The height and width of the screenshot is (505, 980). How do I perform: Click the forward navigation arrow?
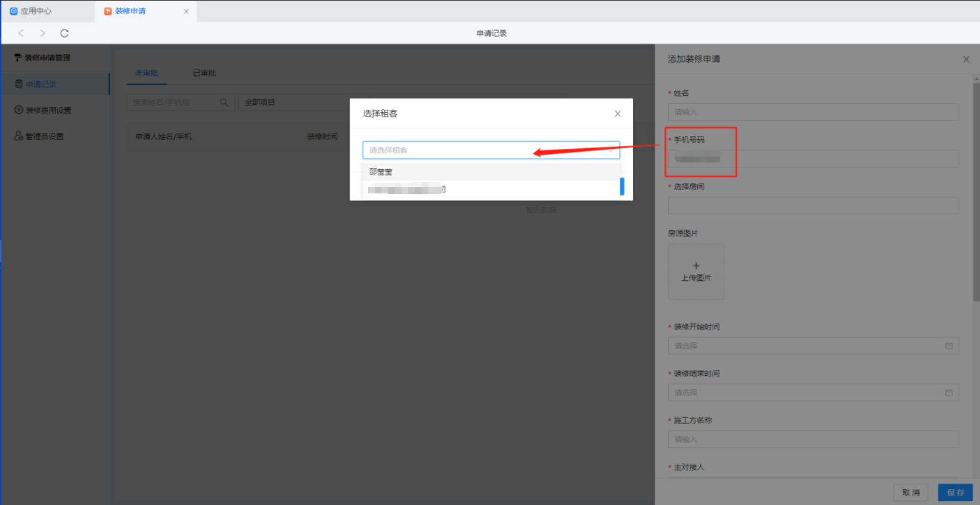pyautogui.click(x=42, y=33)
